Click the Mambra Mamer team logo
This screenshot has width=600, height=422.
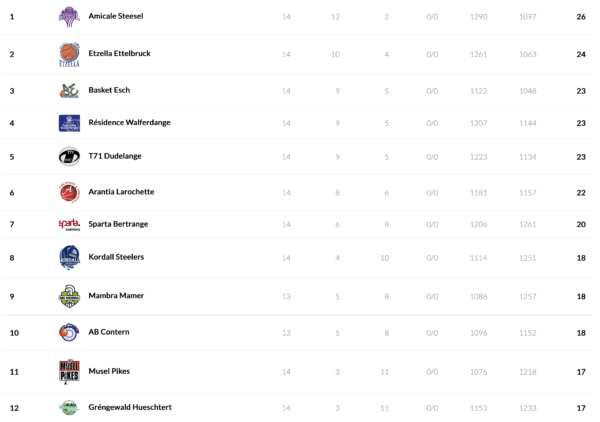(x=68, y=296)
